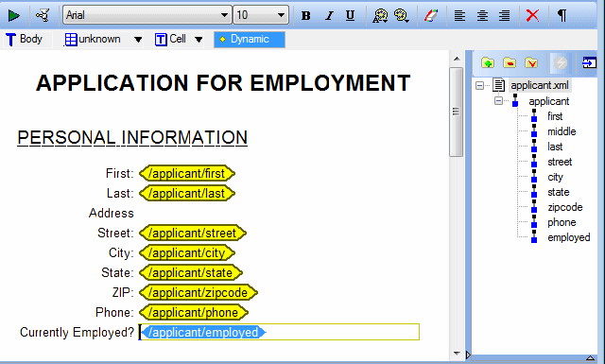Viewport: 605px width, 364px height.
Task: Click the document scrollbar down arrow
Action: tap(457, 354)
